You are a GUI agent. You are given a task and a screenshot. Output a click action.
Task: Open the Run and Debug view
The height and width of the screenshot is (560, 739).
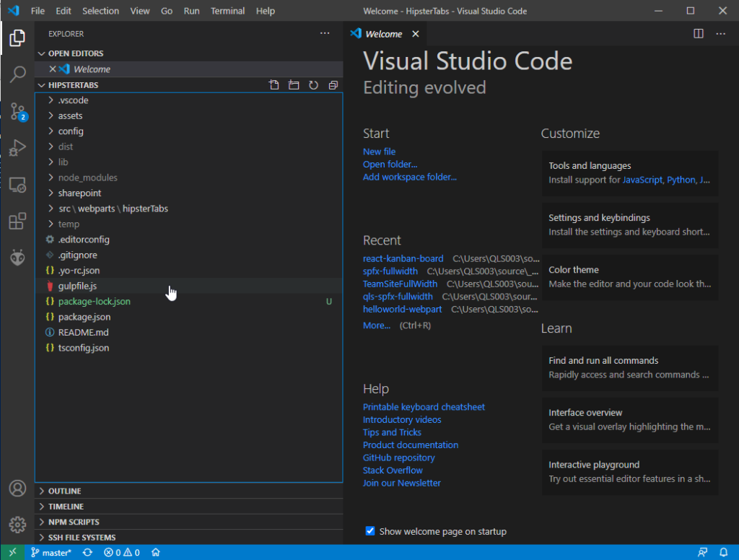point(17,147)
